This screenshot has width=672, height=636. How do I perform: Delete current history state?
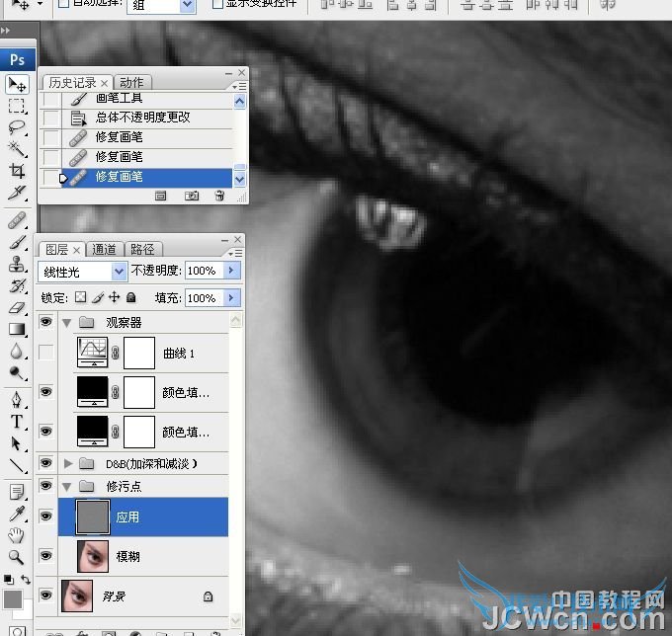tap(219, 197)
